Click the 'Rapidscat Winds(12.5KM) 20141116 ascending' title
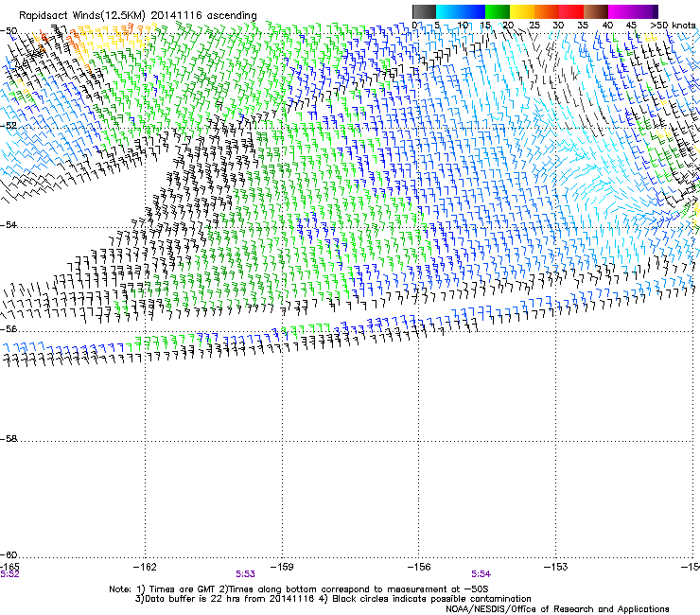Screen dimensions: 700x615 pos(138,15)
